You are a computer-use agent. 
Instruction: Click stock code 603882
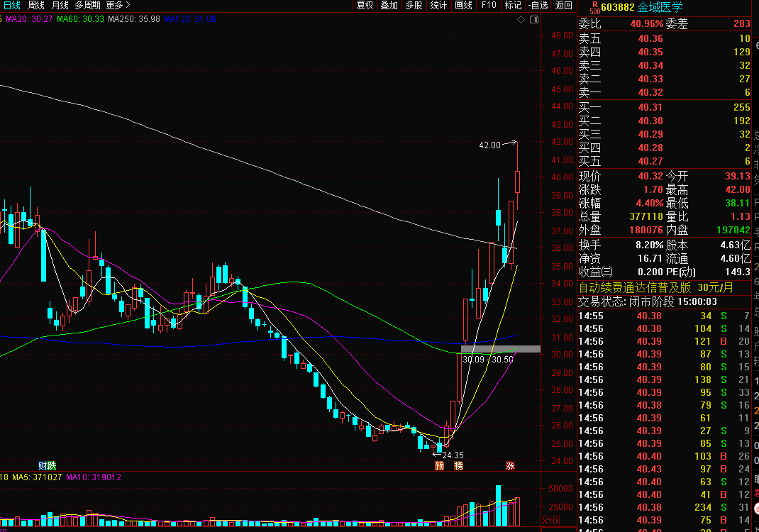click(x=618, y=7)
